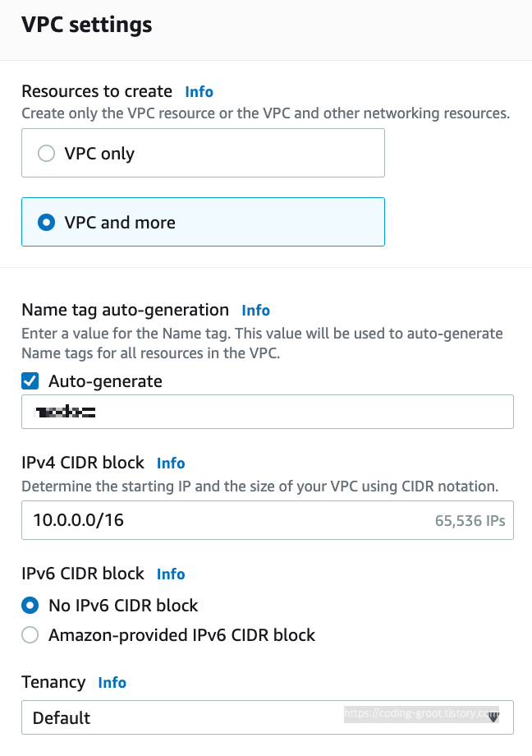Open Info link for Name tag auto-generation
Image resolution: width=532 pixels, height=756 pixels.
(255, 311)
